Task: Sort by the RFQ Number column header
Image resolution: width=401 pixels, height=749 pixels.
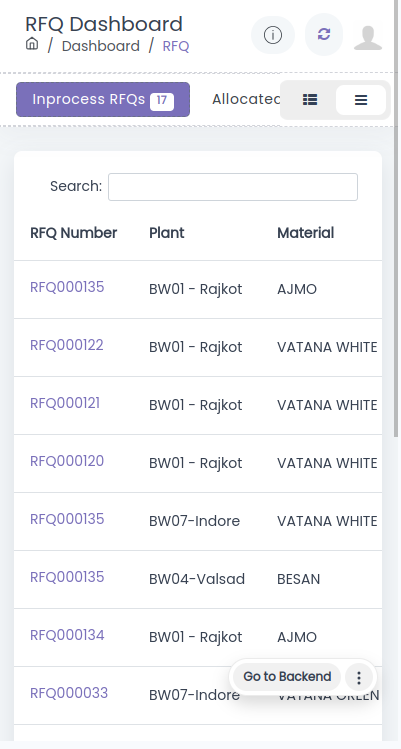Action: click(x=74, y=233)
